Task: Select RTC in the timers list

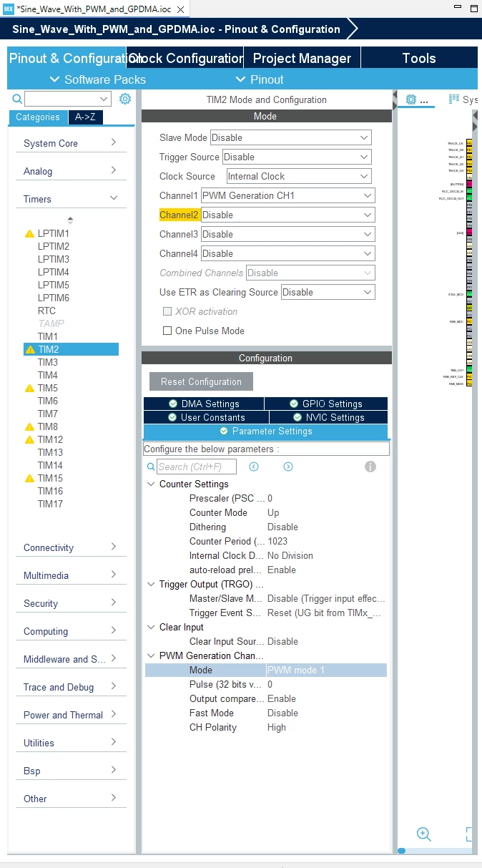Action: (x=46, y=311)
